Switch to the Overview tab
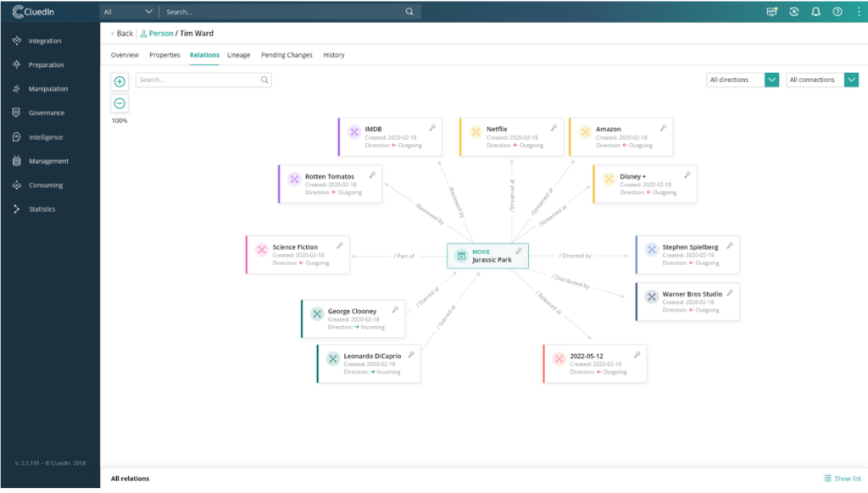868x493 pixels. 125,55
